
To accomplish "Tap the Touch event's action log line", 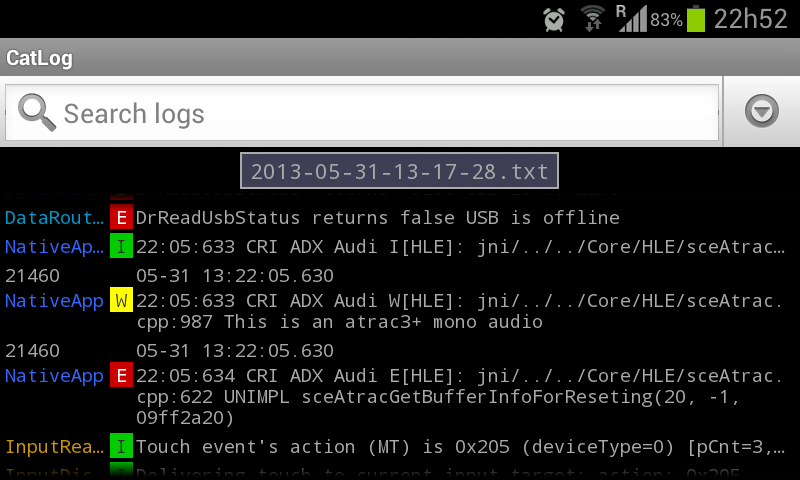I will (460, 447).
